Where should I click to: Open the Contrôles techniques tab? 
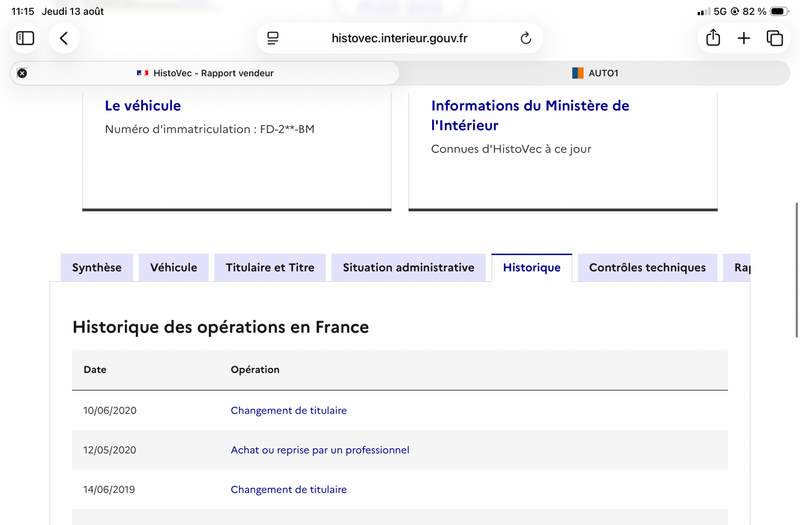[647, 267]
